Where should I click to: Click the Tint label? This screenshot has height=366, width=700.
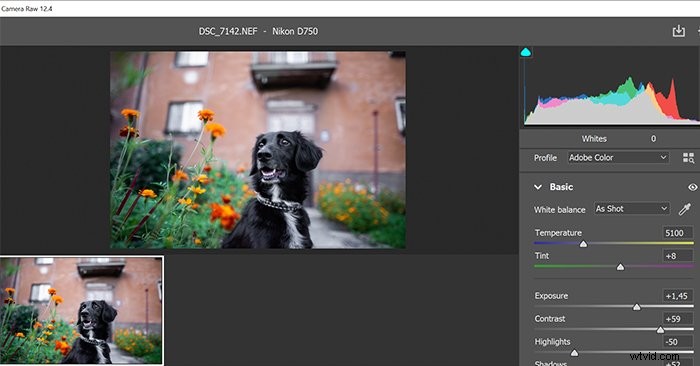click(542, 256)
